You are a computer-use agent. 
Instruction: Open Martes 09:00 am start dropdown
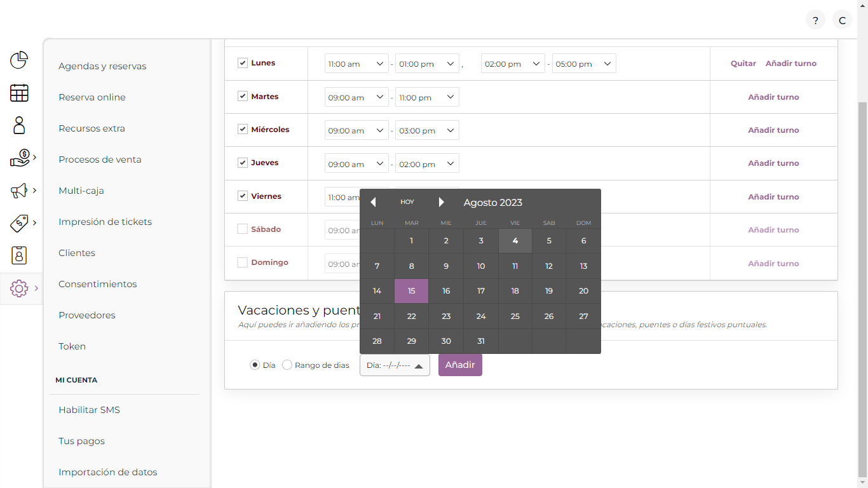[356, 97]
